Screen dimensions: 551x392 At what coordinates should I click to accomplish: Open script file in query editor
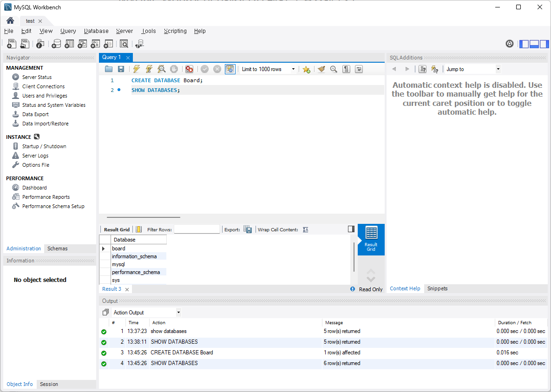pos(109,69)
